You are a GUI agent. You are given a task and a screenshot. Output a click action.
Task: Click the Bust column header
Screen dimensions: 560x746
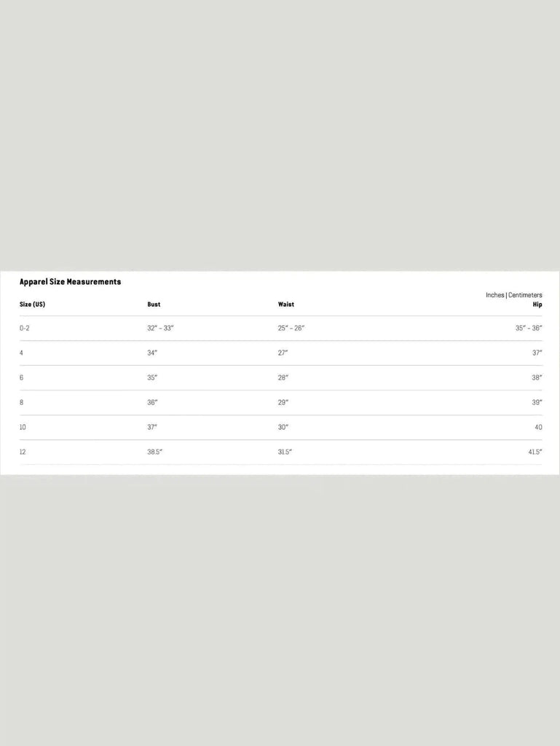pyautogui.click(x=154, y=305)
